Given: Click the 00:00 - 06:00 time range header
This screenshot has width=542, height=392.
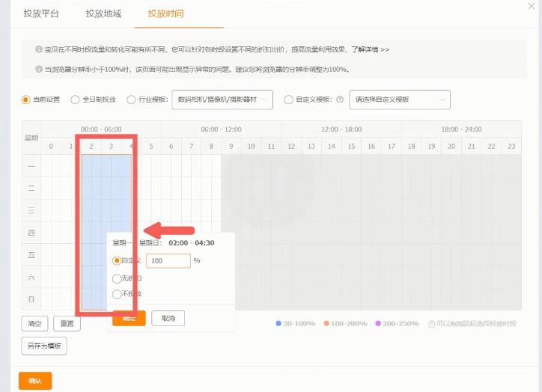Looking at the screenshot, I should (x=101, y=129).
